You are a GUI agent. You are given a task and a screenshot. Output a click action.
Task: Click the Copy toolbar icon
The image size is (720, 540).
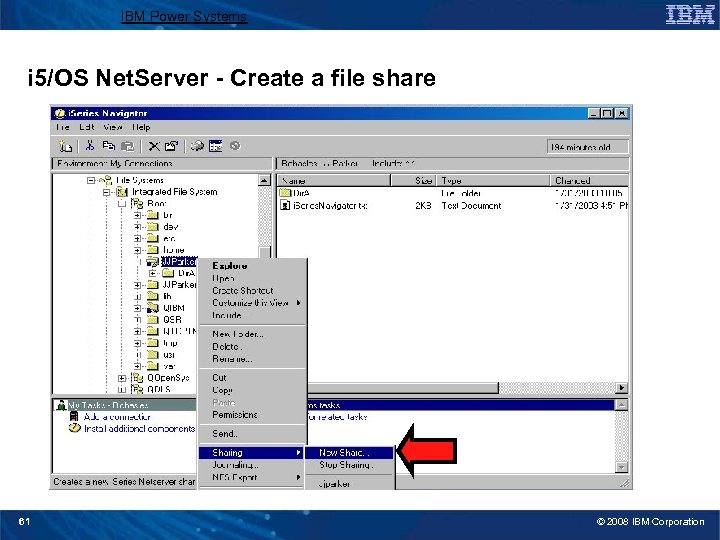pyautogui.click(x=109, y=146)
